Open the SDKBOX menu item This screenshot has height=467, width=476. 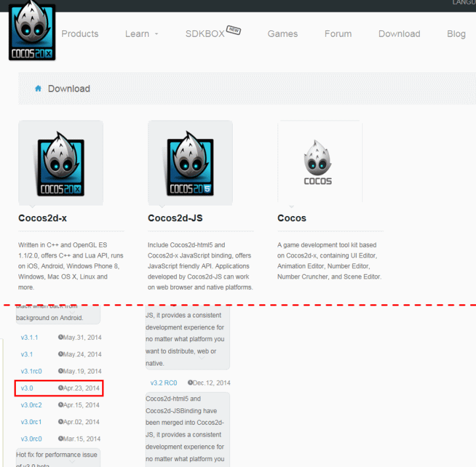pos(205,34)
